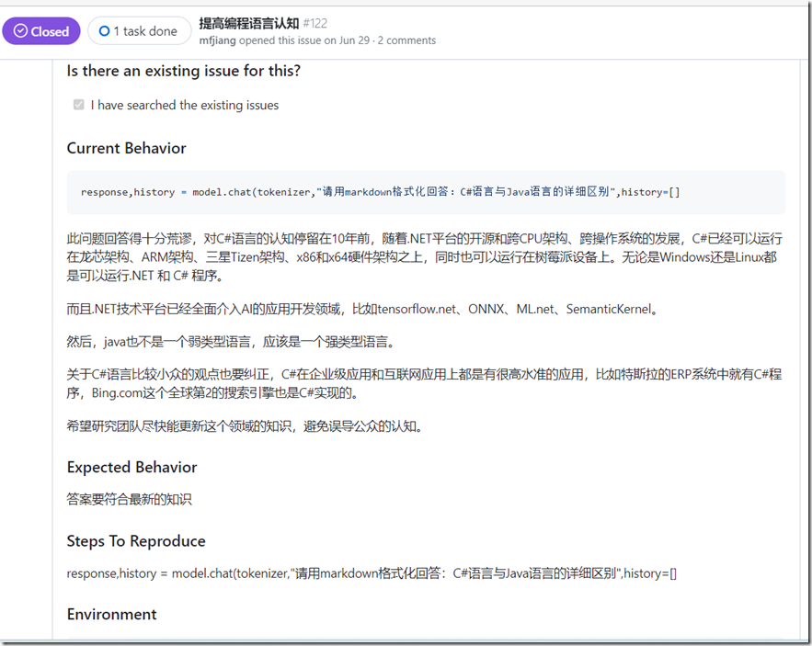Click the issue title 提高编程语言认知
The width and height of the screenshot is (812, 646).
click(249, 23)
